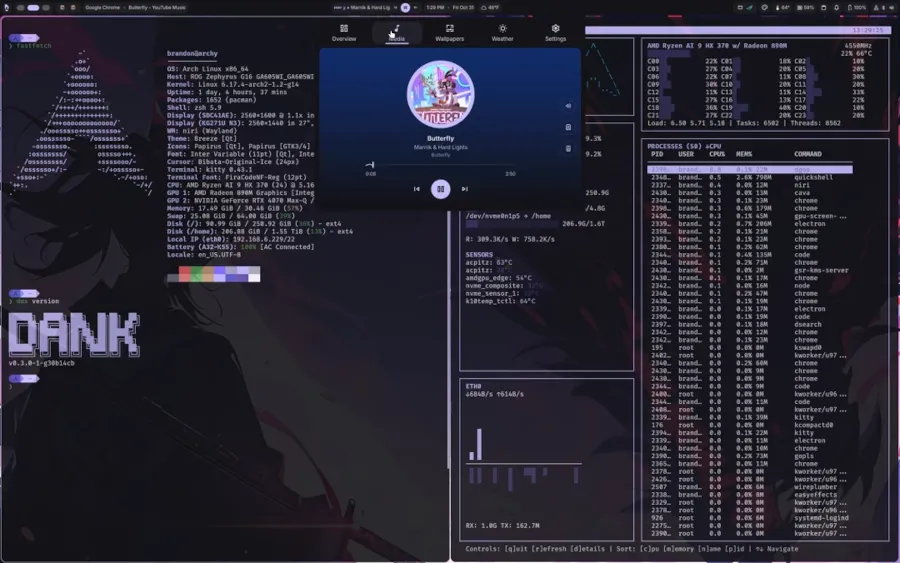Switch to the Wallpapers tab

(x=449, y=33)
